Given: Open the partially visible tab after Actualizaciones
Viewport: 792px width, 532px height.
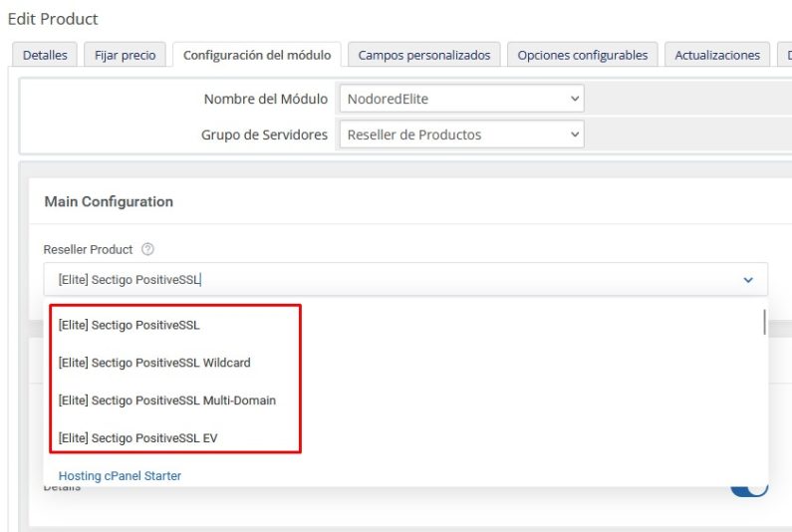Looking at the screenshot, I should (x=785, y=56).
